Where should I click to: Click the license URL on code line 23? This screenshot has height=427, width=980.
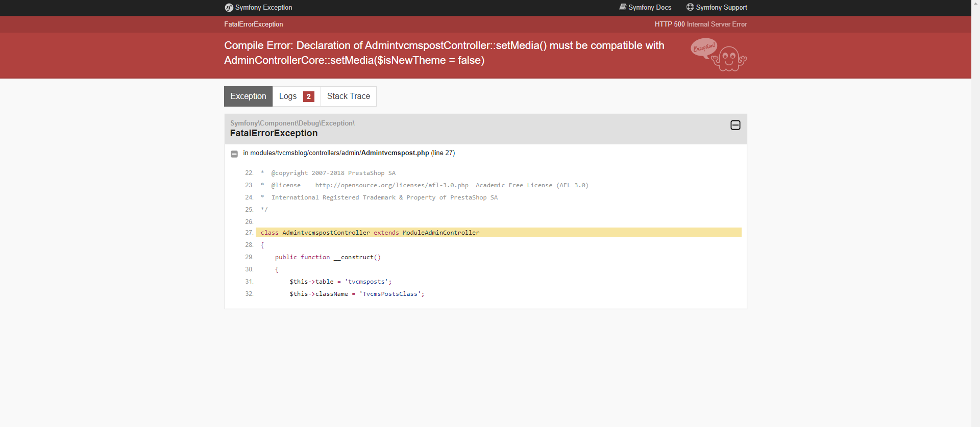pos(391,185)
